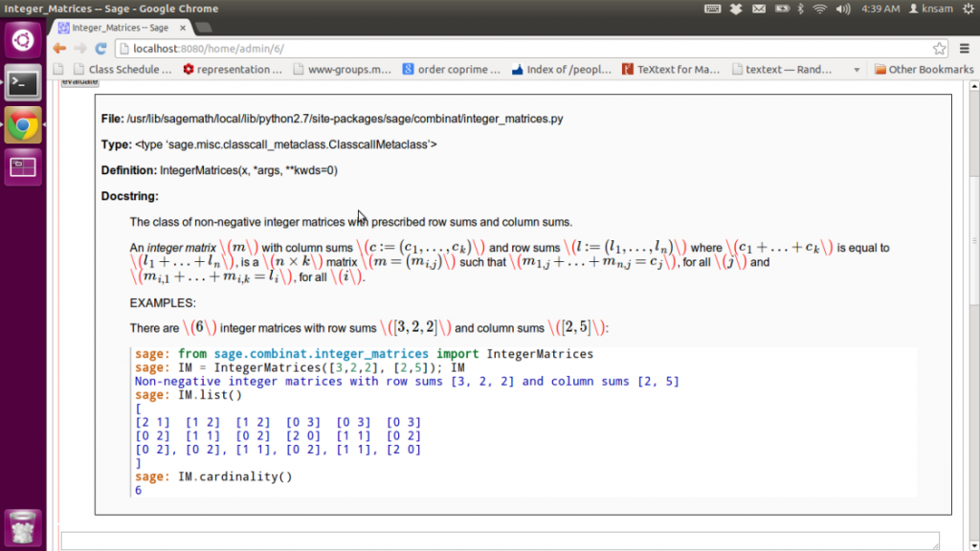The height and width of the screenshot is (551, 980).
Task: Close the Integer_Matrices Sage tab
Action: tap(183, 28)
